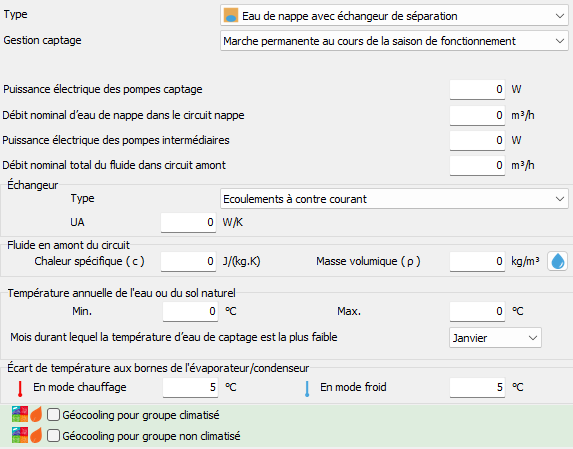Screen dimensions: 573x449
Task: Click the orange flame icon beside Géocooling non climatisé
Action: pos(36,435)
